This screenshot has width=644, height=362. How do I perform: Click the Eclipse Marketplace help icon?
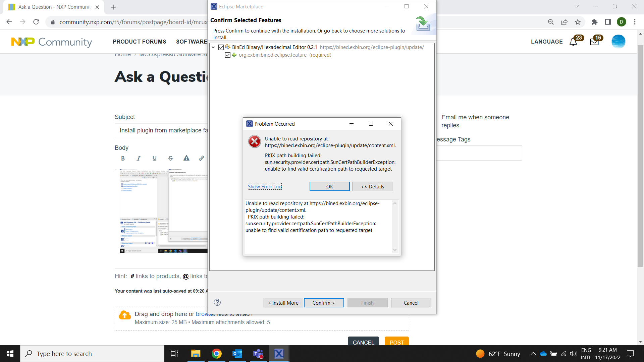217,302
